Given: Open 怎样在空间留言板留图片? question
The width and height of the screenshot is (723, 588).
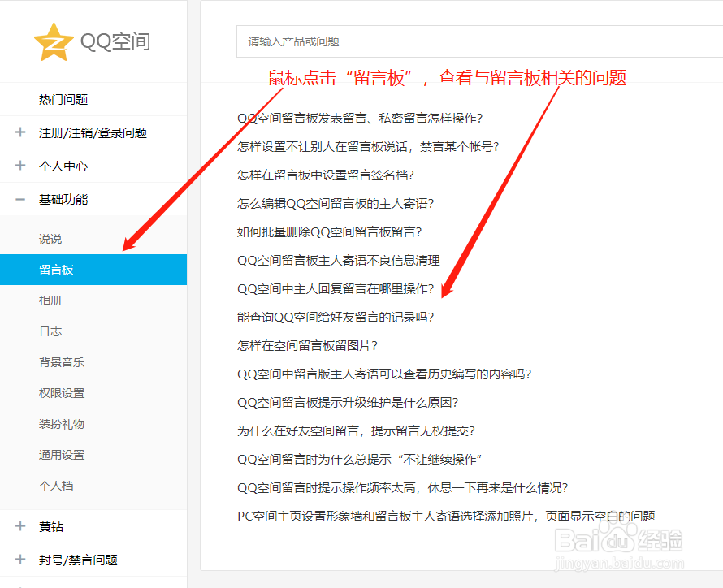Looking at the screenshot, I should (x=307, y=346).
